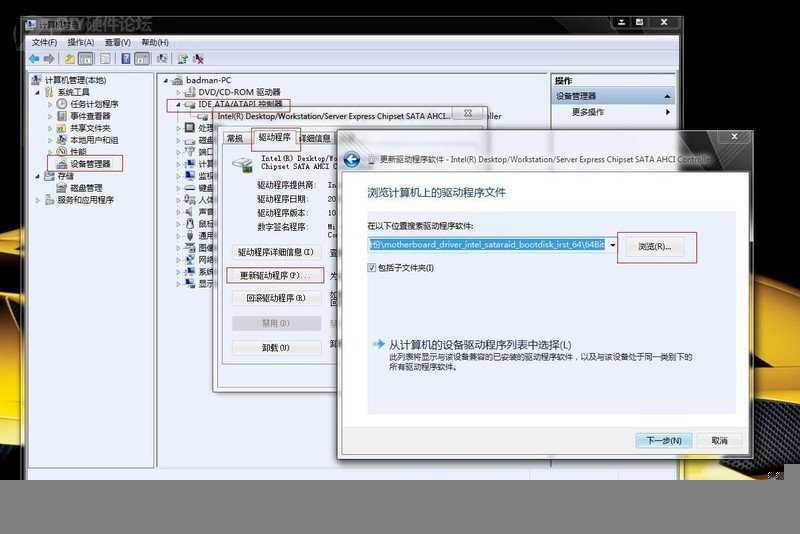Click 更多操作 in the actions pane
This screenshot has height=534, width=800.
pos(588,112)
